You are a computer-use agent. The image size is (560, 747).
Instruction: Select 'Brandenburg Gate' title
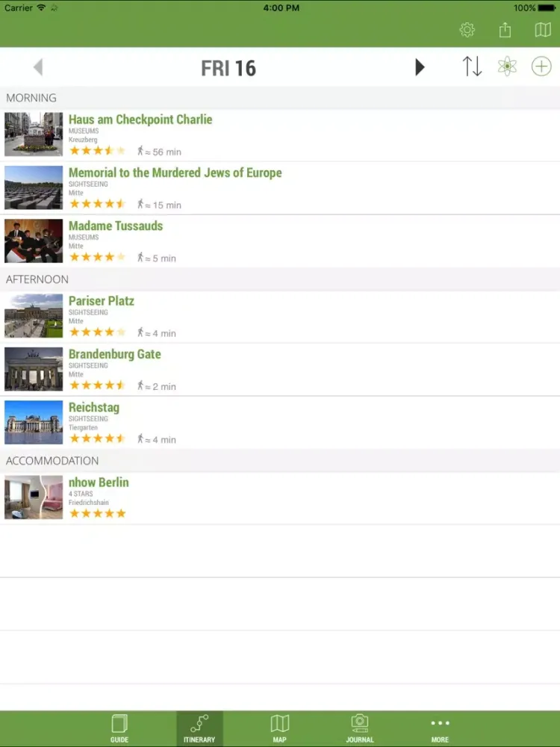tap(115, 354)
